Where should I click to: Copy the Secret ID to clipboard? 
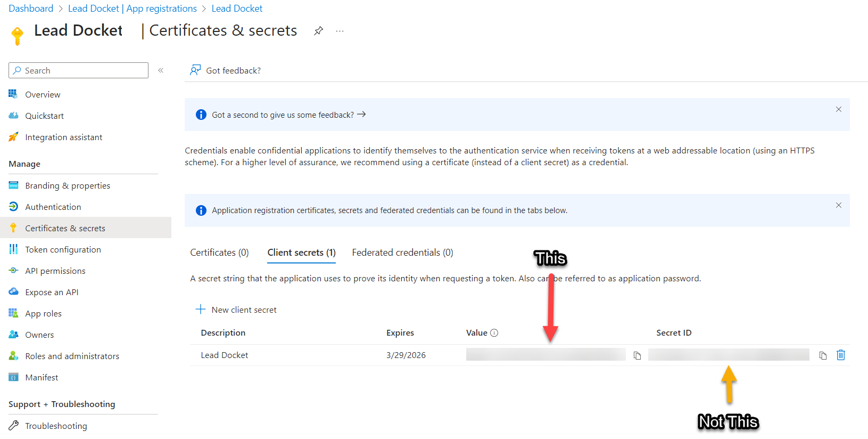tap(823, 355)
